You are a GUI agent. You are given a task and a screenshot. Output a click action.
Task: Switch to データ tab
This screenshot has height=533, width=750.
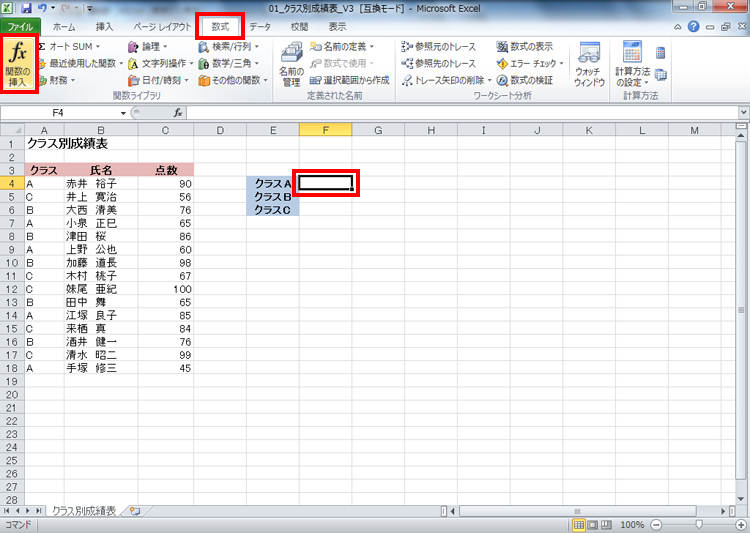pyautogui.click(x=260, y=27)
